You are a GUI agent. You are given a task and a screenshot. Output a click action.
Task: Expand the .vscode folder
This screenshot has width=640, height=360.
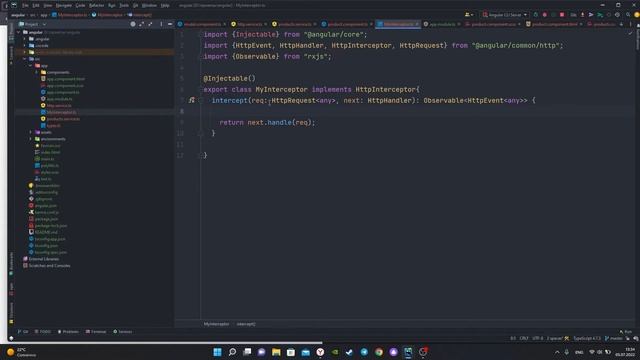[25, 45]
